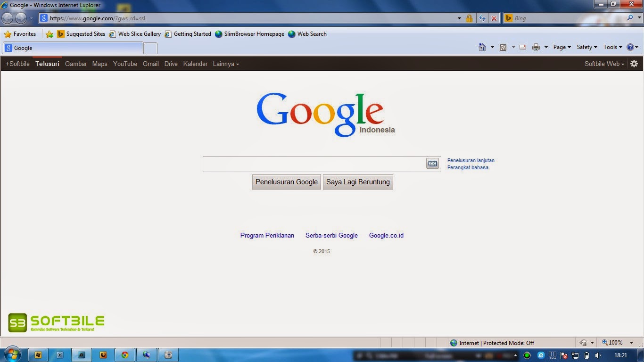Screen dimensions: 644x362
Task: Click the Windows Start orb
Action: (x=12, y=354)
